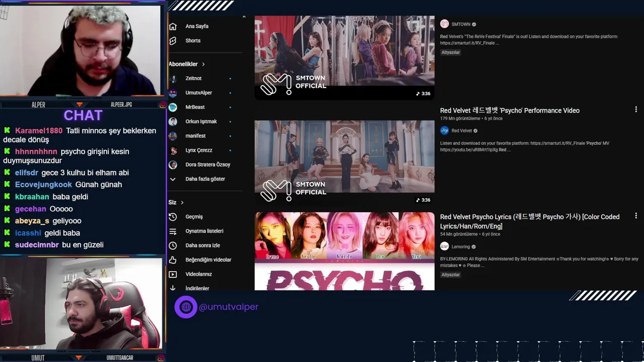644x362 pixels.
Task: Open Ana Sayfa home icon
Action: coord(173,26)
